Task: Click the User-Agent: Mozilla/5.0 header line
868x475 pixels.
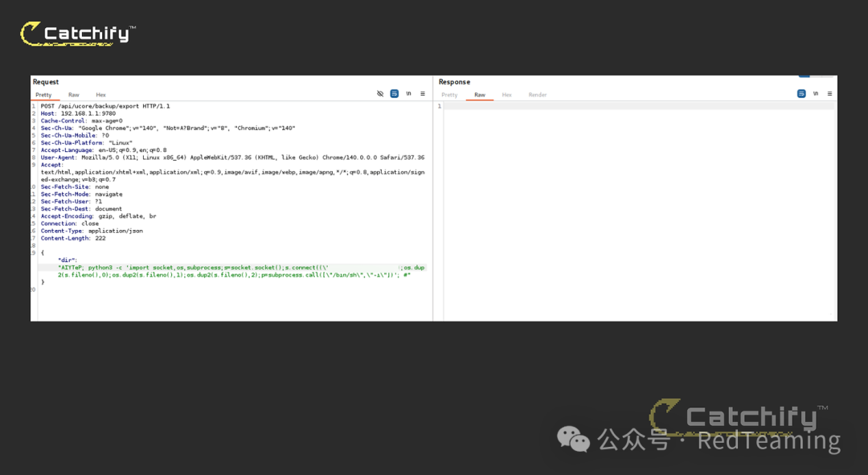Action: pos(232,158)
